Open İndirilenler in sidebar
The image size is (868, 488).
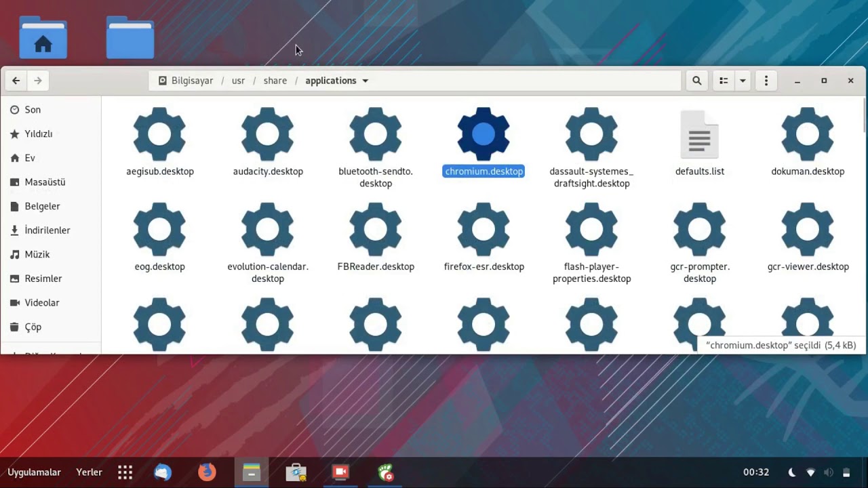coord(51,230)
